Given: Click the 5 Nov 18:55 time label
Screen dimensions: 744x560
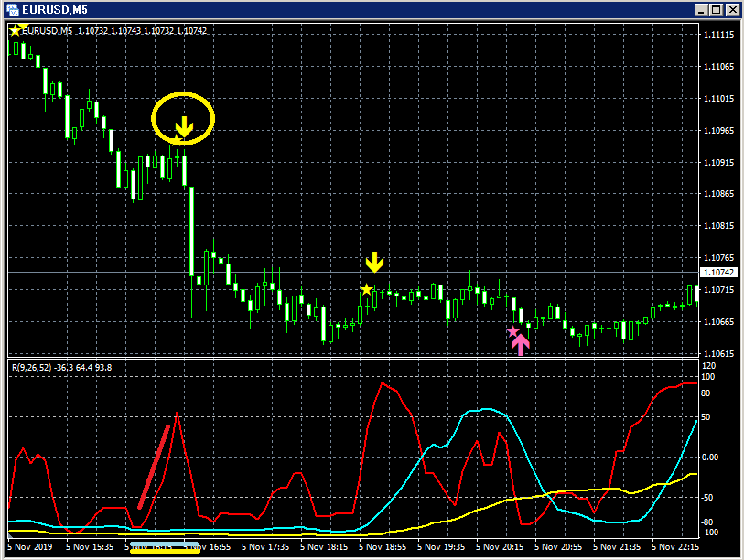Looking at the screenshot, I should [383, 546].
